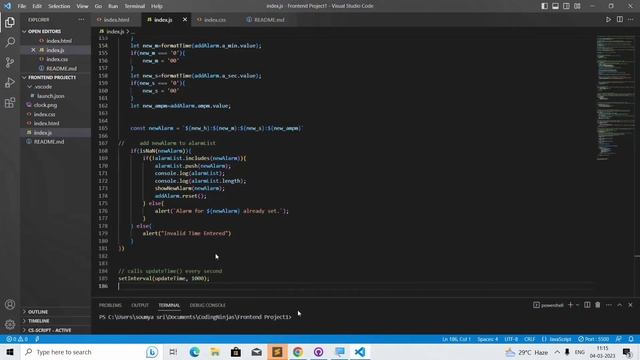Viewport: 640px width, 360px height.
Task: Toggle Panel layout icon in title bar
Action: click(556, 6)
